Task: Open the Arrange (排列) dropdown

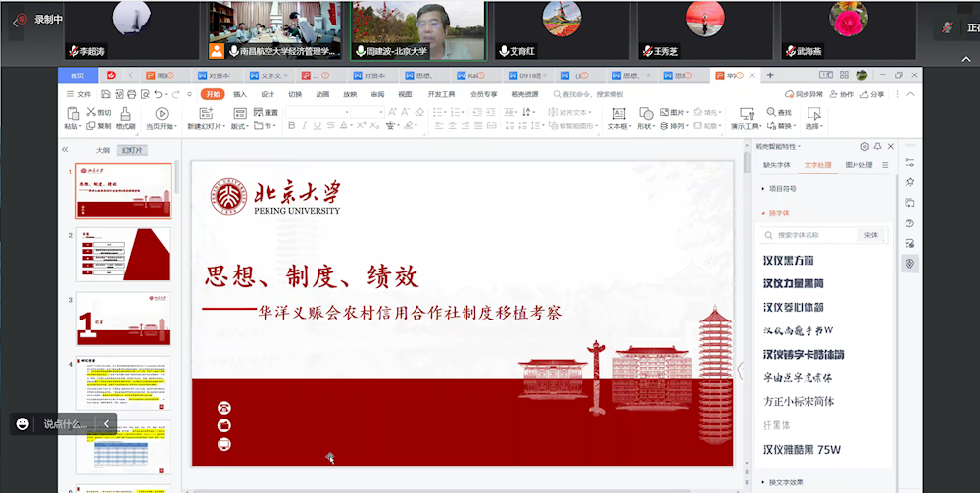Action: tap(672, 125)
